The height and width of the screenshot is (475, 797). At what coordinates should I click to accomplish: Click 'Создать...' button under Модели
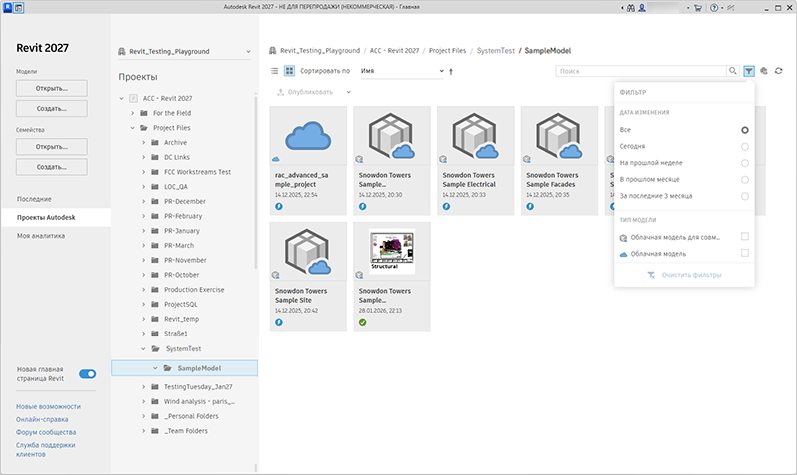click(52, 109)
